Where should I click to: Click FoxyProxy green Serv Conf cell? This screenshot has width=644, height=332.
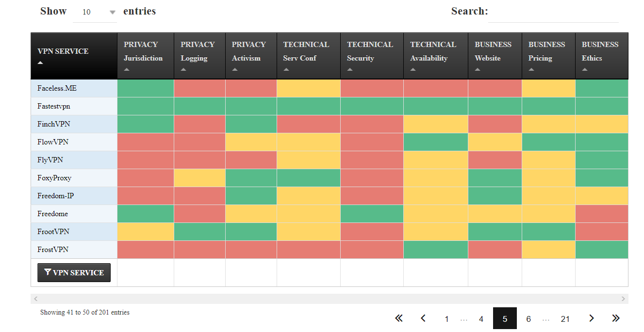click(309, 178)
